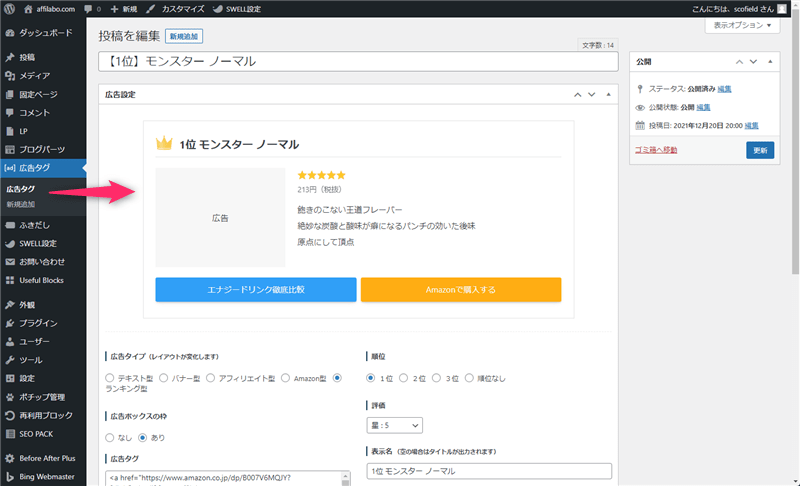This screenshot has height=486, width=800.
Task: Click the post title input field
Action: [x=358, y=62]
